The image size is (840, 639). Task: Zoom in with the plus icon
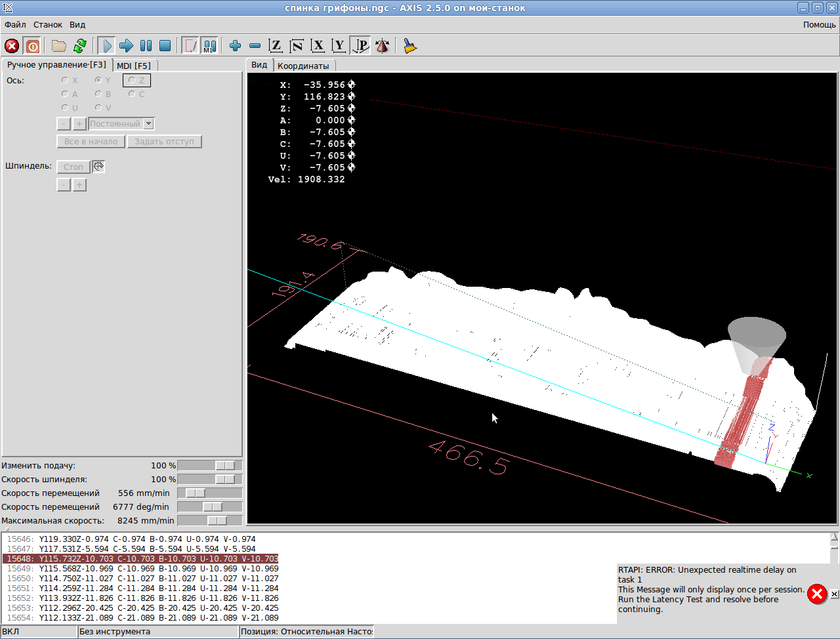235,46
